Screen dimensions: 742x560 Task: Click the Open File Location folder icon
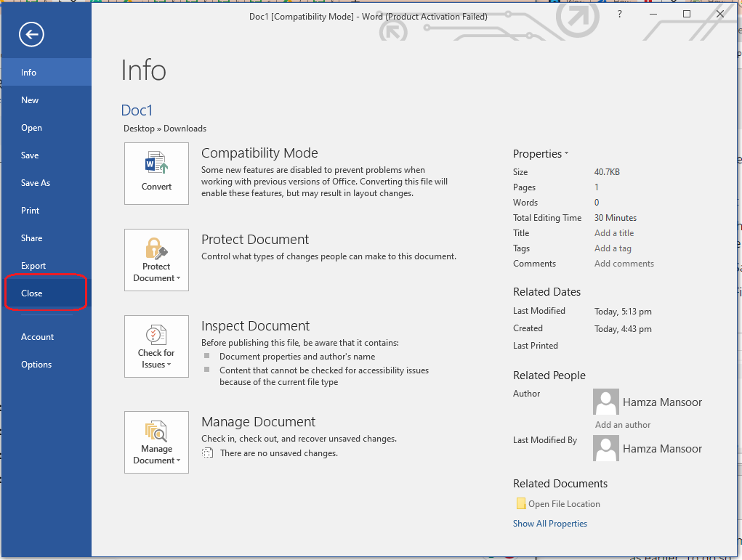[521, 503]
